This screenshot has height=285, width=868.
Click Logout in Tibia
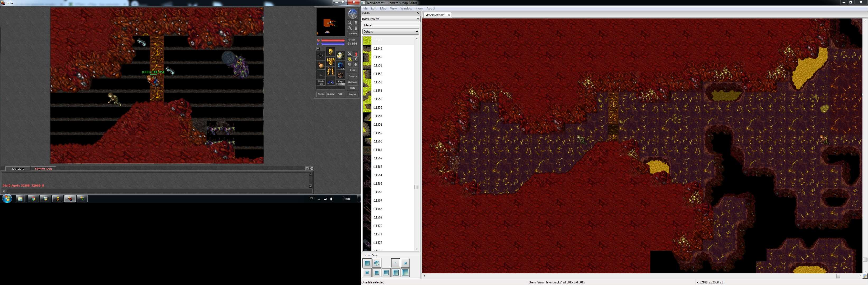pyautogui.click(x=353, y=94)
